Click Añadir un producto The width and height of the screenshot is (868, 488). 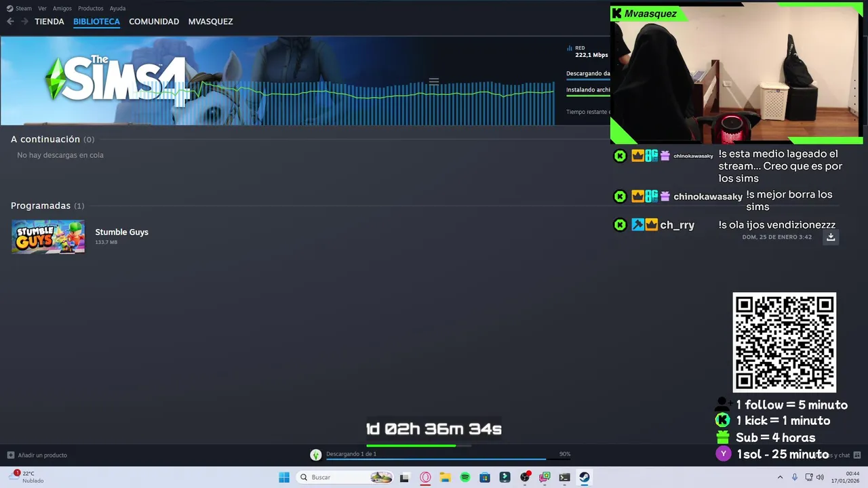pos(43,455)
